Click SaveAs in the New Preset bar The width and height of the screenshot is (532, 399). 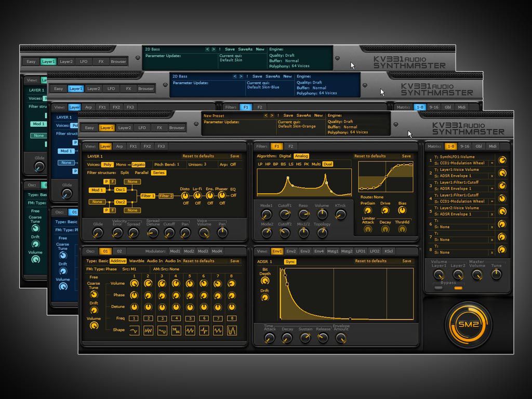point(303,115)
